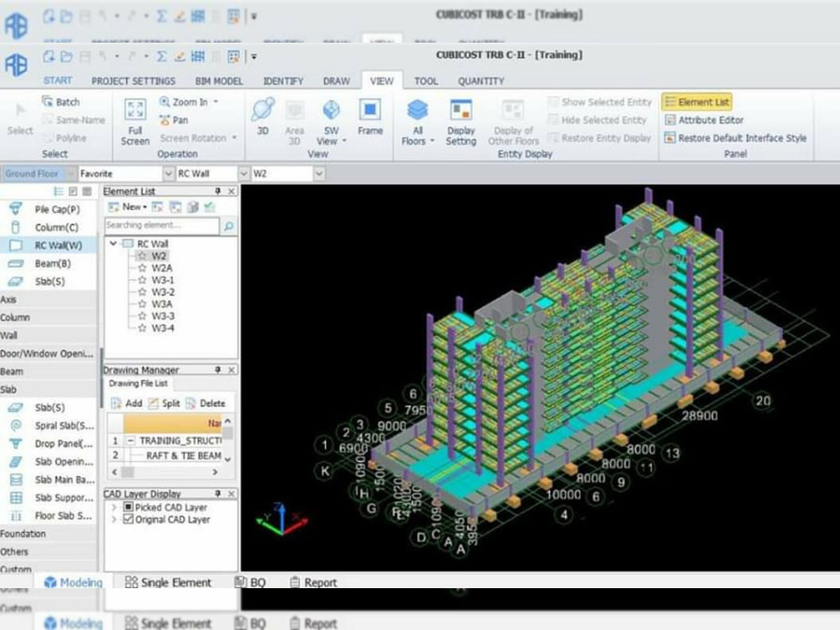Click the SW View cube icon

(x=331, y=110)
